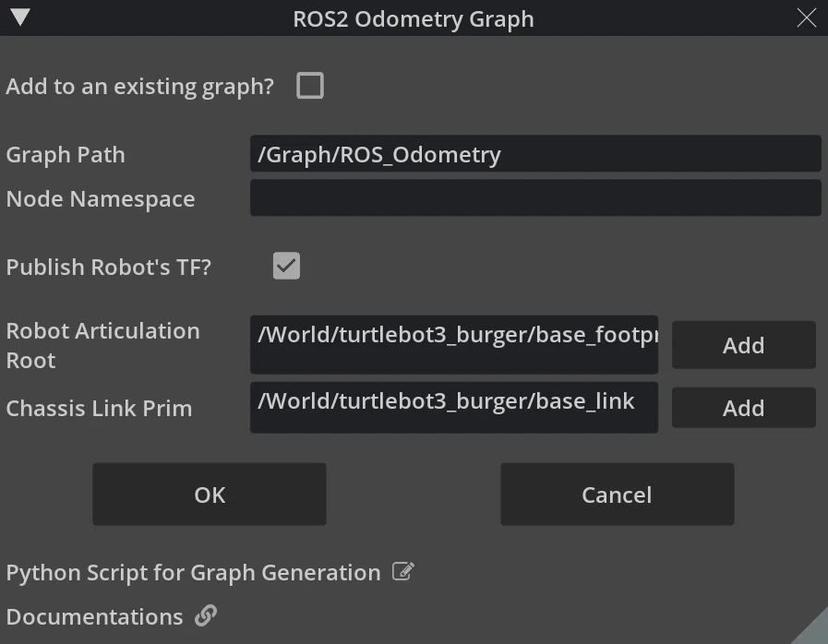The image size is (828, 644).
Task: Add a Chassis Link Prim
Action: click(x=743, y=408)
